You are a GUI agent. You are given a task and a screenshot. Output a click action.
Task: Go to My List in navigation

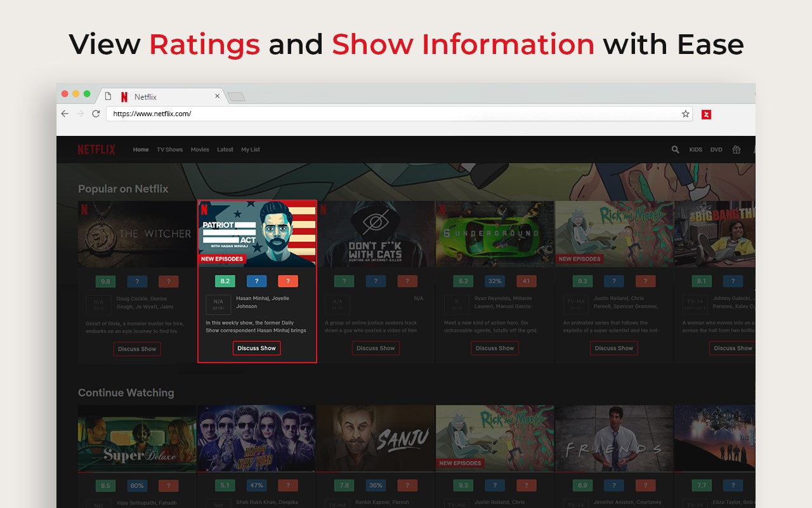251,150
